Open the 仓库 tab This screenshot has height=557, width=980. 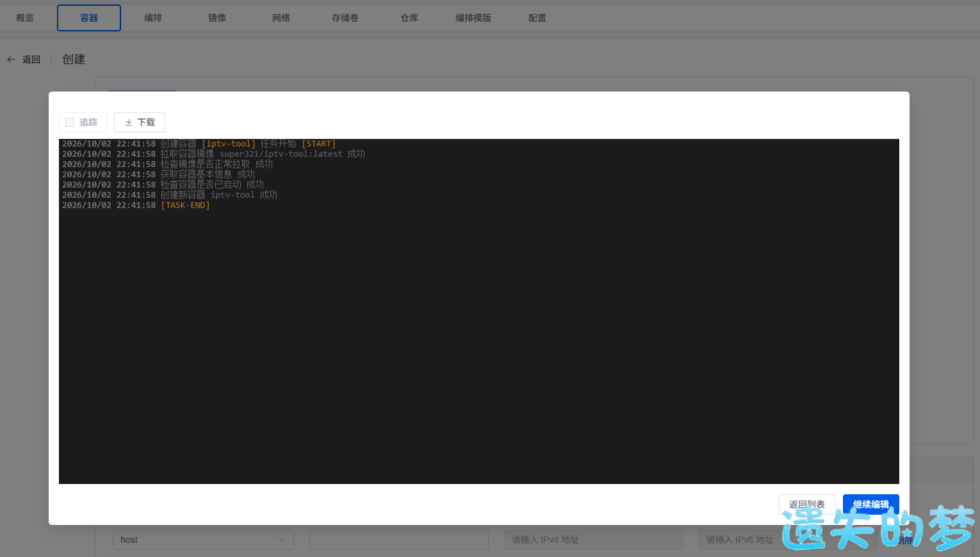click(x=409, y=18)
